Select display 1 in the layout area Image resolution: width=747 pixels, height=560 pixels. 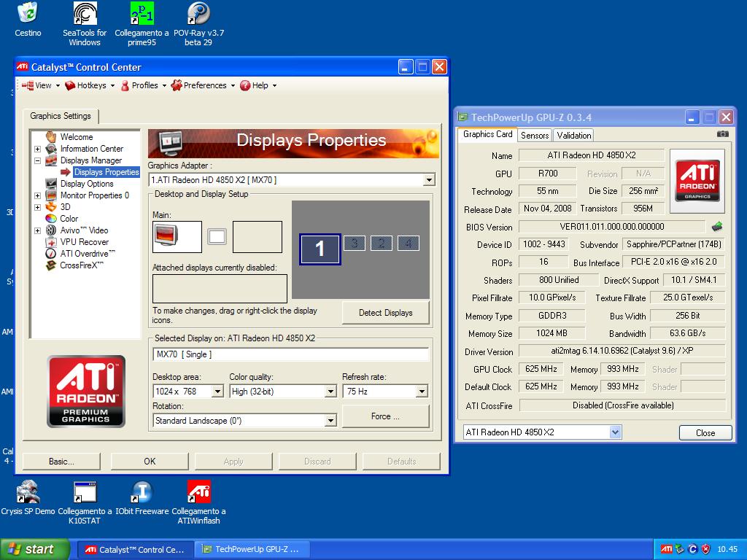tap(320, 249)
